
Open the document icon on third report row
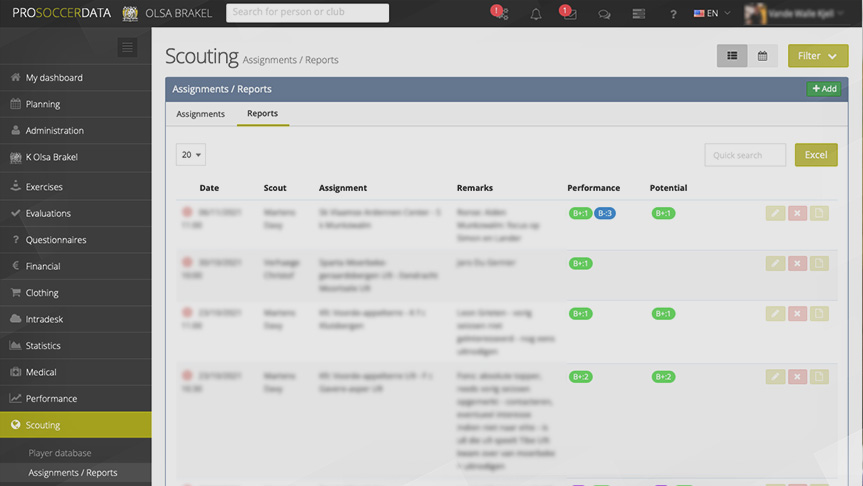coord(819,313)
